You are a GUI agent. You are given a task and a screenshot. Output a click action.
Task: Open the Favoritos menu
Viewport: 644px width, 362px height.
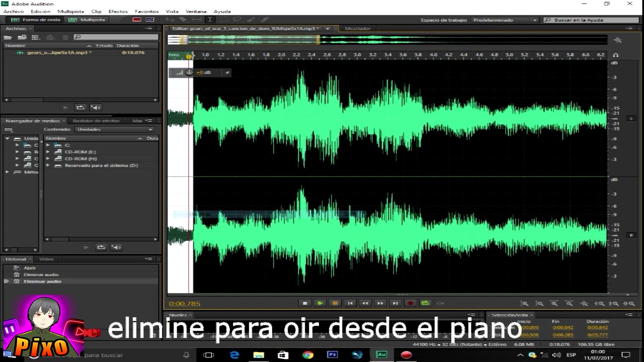(x=147, y=11)
